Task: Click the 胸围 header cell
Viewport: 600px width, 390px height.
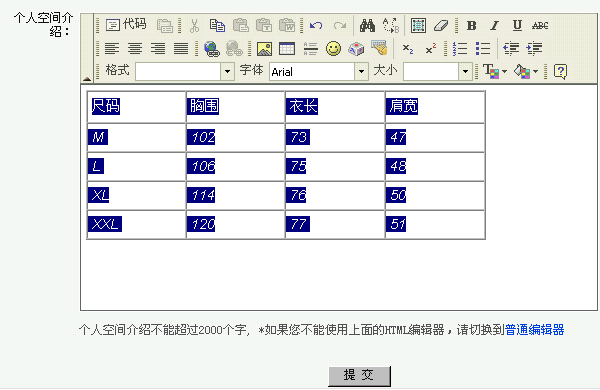Action: tap(235, 107)
